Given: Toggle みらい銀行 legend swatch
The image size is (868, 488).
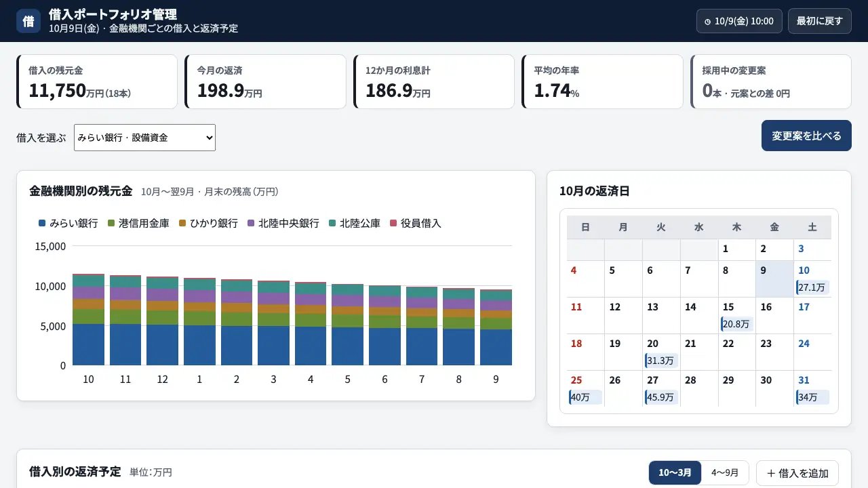Looking at the screenshot, I should [x=42, y=223].
